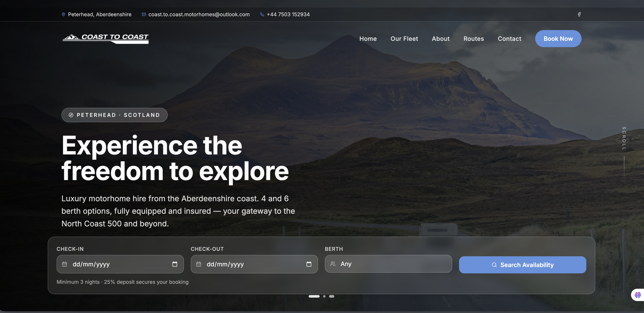Go to the Home nav item
644x313 pixels.
click(368, 39)
